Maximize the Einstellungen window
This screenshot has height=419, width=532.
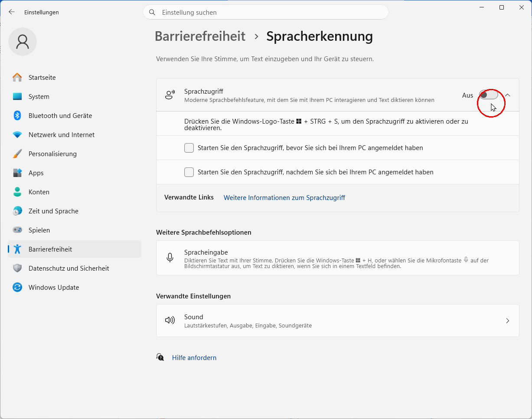(x=502, y=7)
